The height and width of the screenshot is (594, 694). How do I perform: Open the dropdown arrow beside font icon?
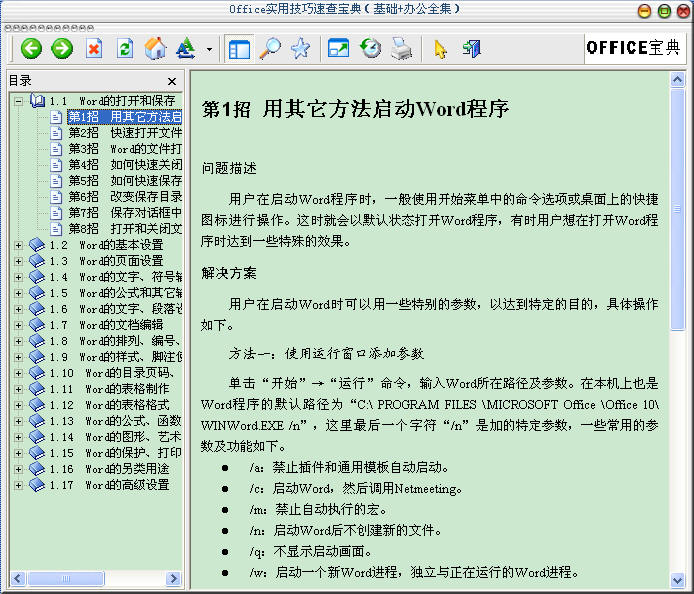coord(209,49)
